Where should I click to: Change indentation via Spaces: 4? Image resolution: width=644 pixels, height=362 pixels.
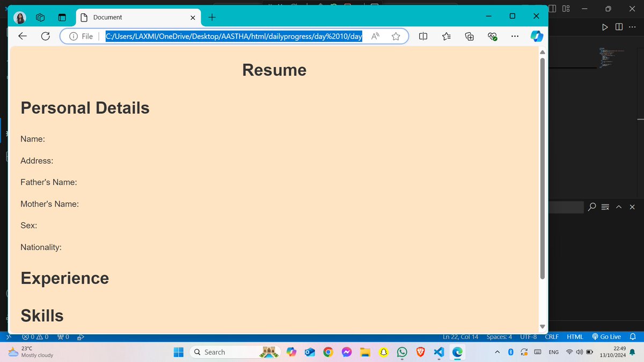499,337
